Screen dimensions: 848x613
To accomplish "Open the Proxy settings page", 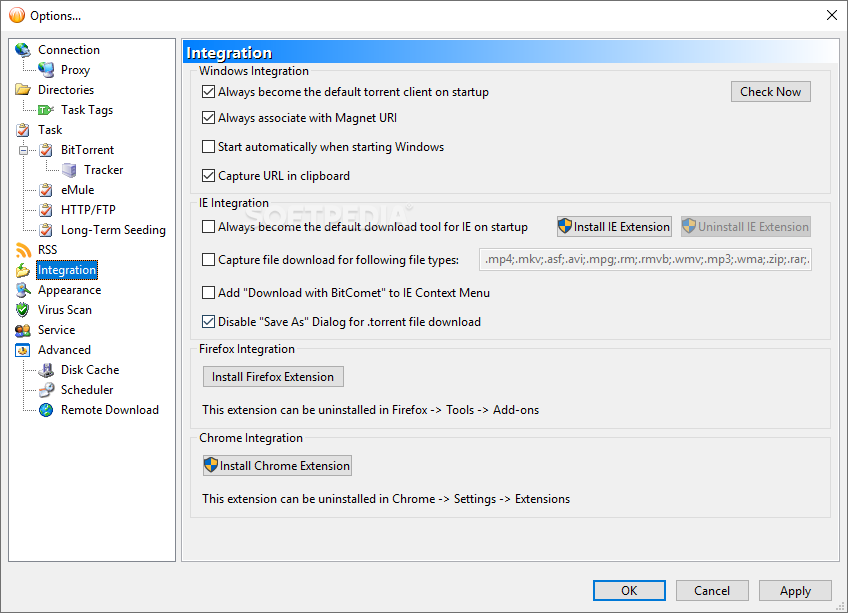I will [x=75, y=70].
